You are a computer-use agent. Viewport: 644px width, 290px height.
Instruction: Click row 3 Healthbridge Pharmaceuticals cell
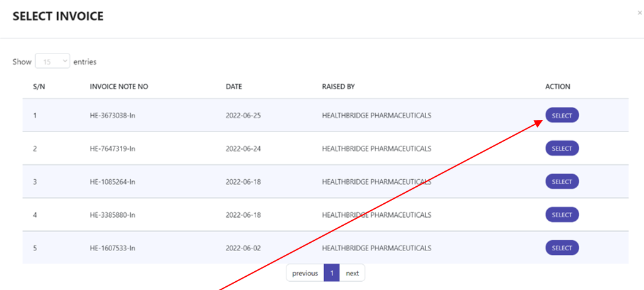pyautogui.click(x=376, y=182)
